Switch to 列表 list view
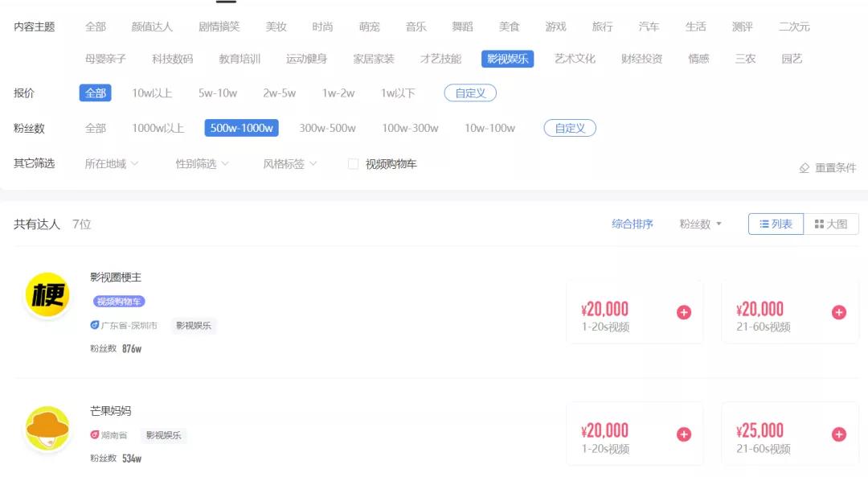 (776, 224)
